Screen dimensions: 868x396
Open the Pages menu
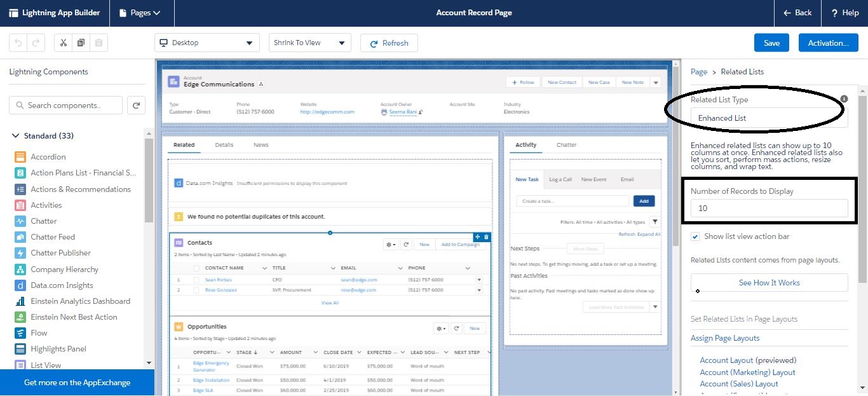click(141, 13)
